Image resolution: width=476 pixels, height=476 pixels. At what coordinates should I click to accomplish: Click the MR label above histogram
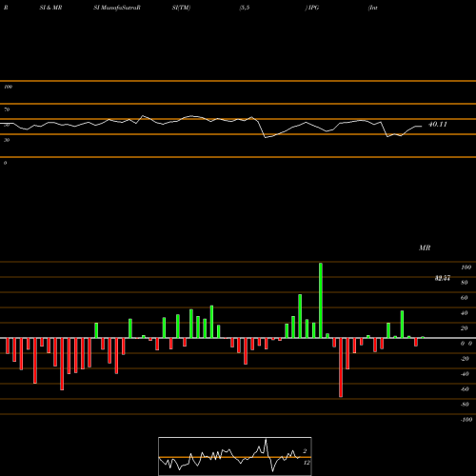pos(425,248)
